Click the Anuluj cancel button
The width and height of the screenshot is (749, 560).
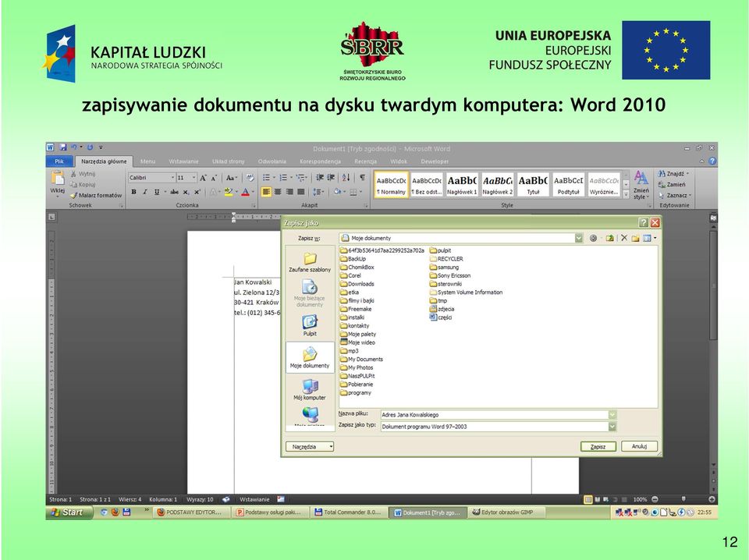tap(639, 446)
